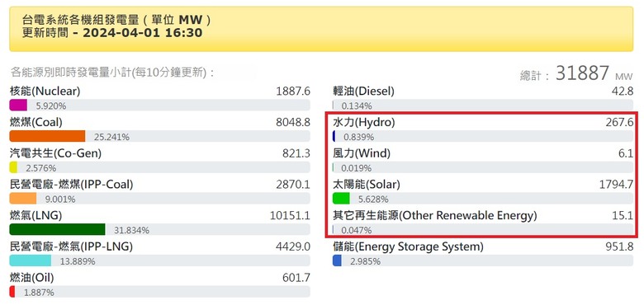
Task: Click the cyan IPP-LNG bar
Action: tap(31, 260)
